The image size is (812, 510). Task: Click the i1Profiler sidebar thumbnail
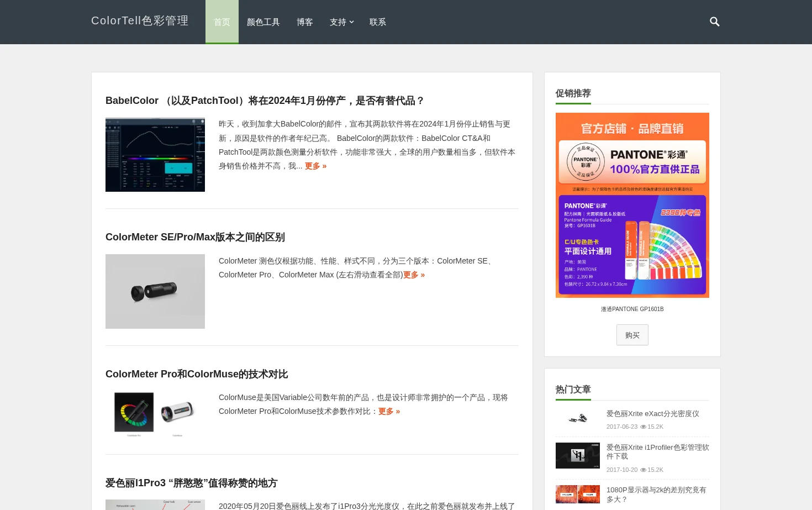pos(578,455)
